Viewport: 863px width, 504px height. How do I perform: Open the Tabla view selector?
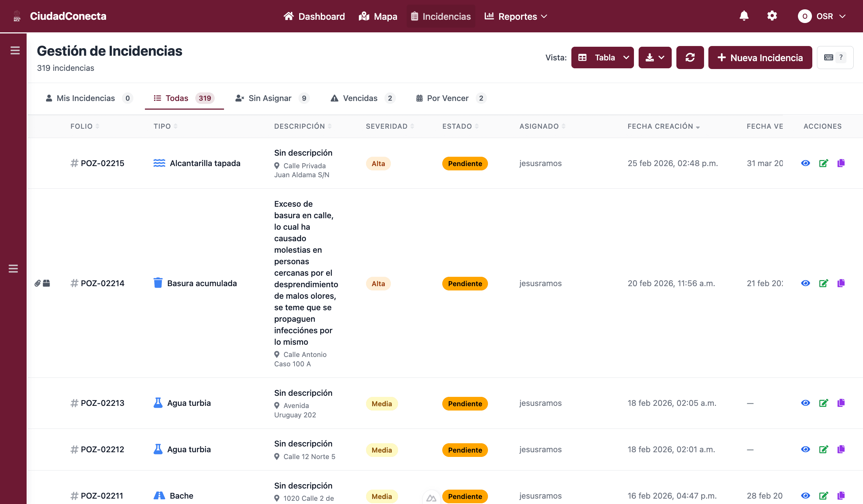coord(603,58)
